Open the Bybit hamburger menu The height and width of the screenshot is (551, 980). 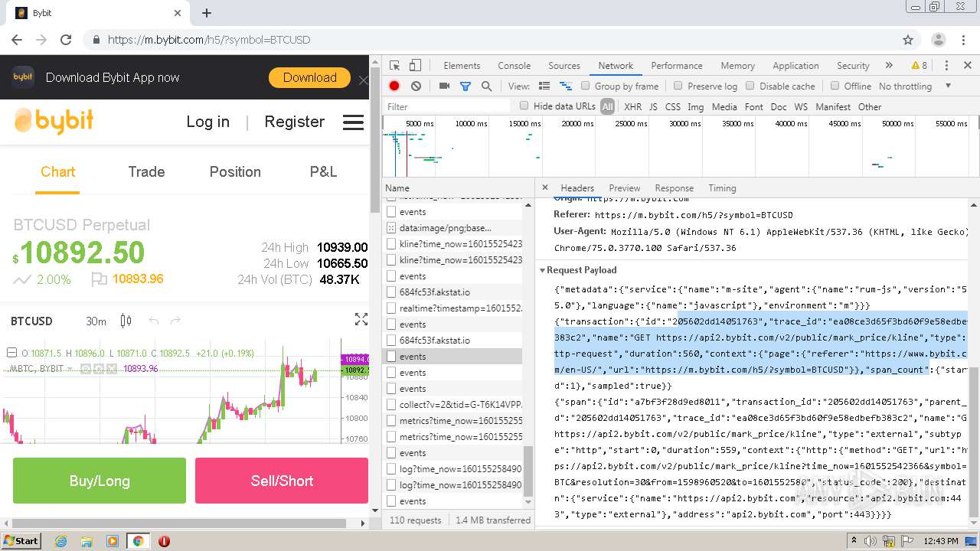[x=353, y=122]
